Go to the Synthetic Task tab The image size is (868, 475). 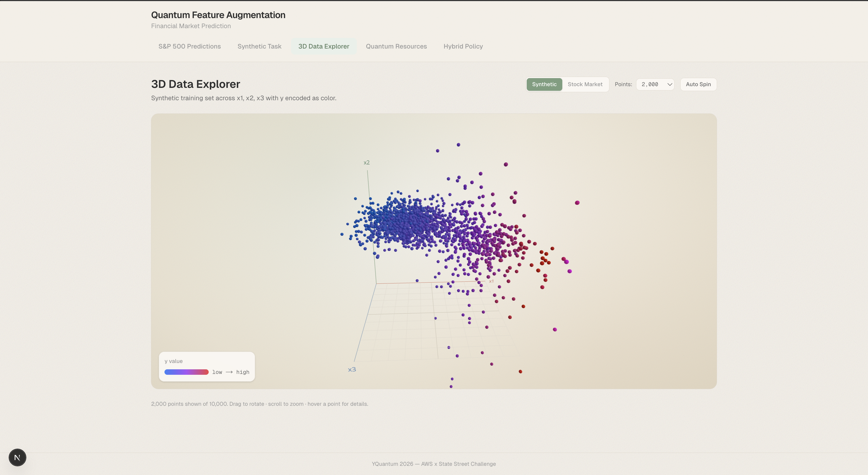(x=259, y=47)
